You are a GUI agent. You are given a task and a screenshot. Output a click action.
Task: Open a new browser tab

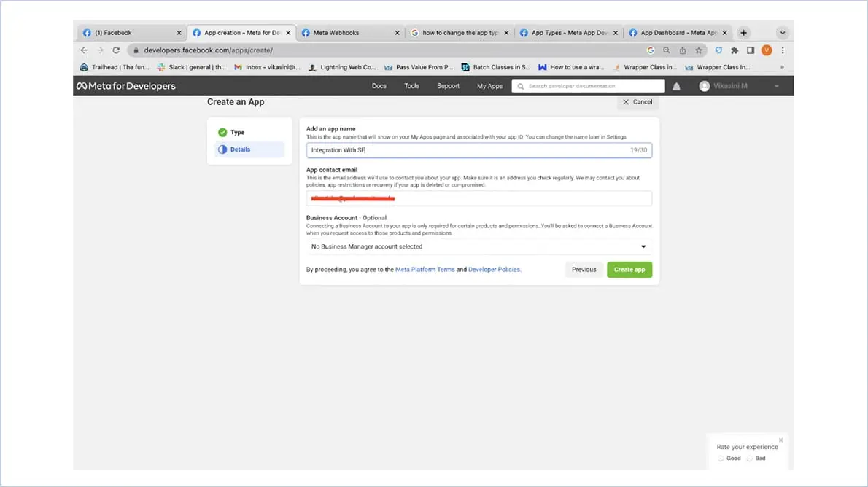(743, 33)
